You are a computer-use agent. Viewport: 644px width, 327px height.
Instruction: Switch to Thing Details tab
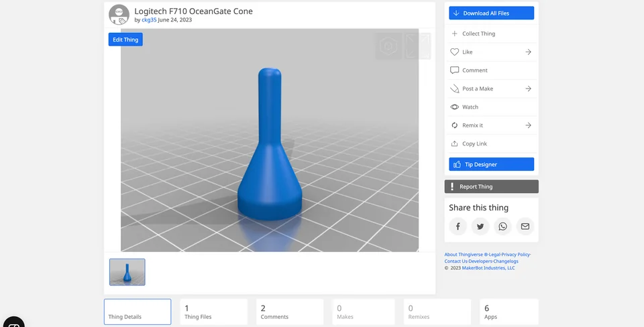[138, 312]
